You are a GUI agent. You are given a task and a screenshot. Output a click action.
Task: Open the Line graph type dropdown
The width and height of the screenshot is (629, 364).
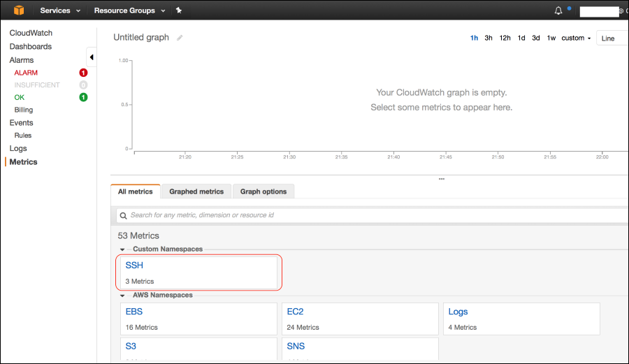[x=612, y=38]
